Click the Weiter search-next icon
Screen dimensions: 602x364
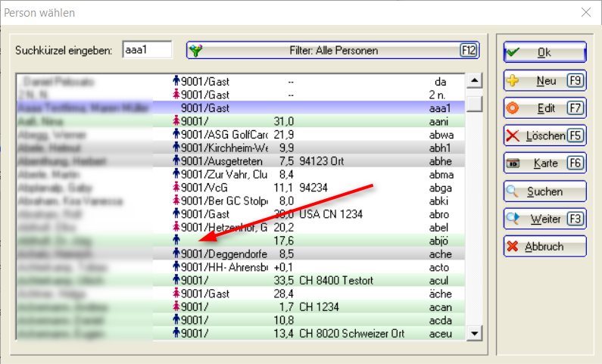pos(513,219)
